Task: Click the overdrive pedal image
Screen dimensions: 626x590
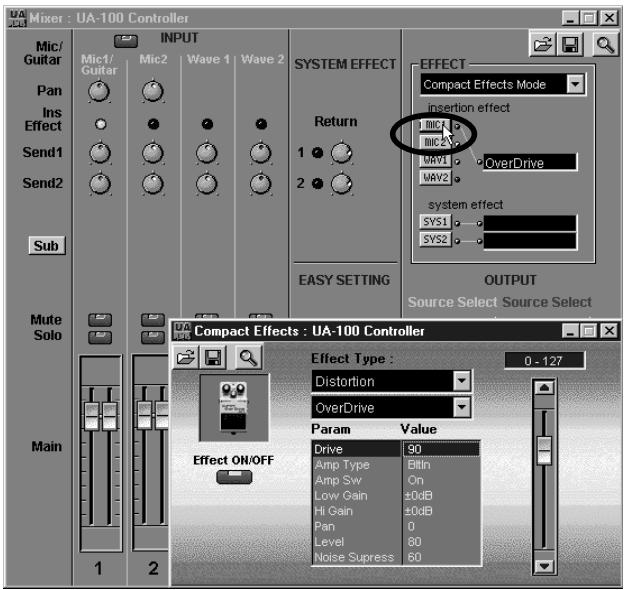Action: pyautogui.click(x=234, y=408)
